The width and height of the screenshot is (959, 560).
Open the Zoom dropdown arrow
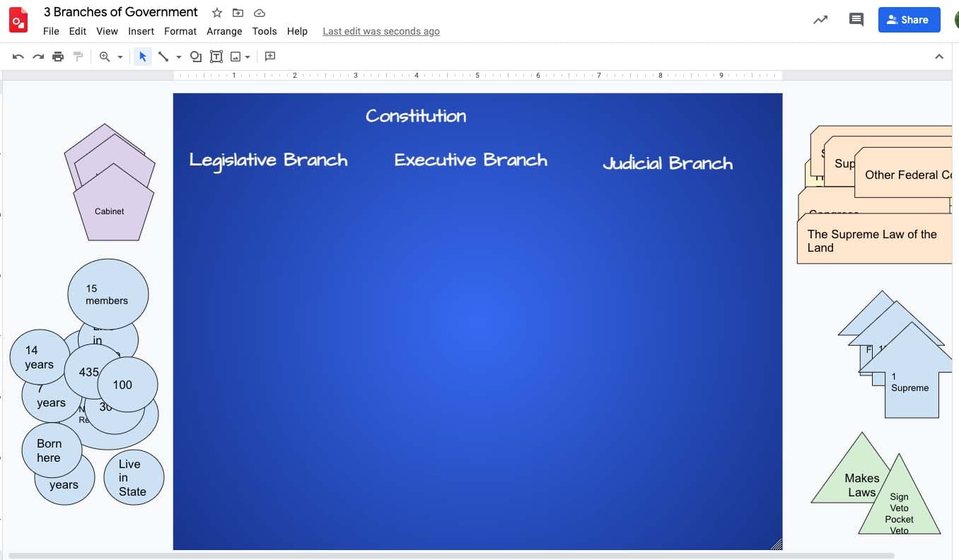pos(120,57)
